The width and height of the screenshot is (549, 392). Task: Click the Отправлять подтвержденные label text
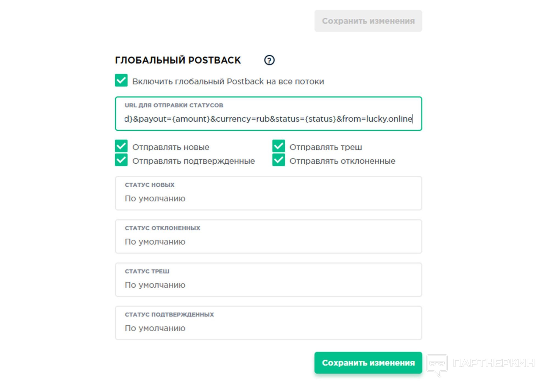193,161
